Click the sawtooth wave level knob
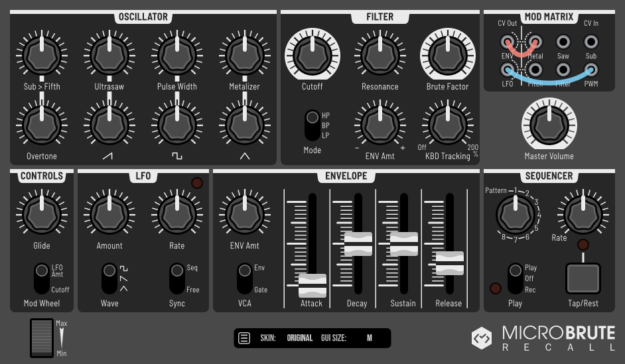Viewport: 625px width, 364px height. [x=109, y=125]
